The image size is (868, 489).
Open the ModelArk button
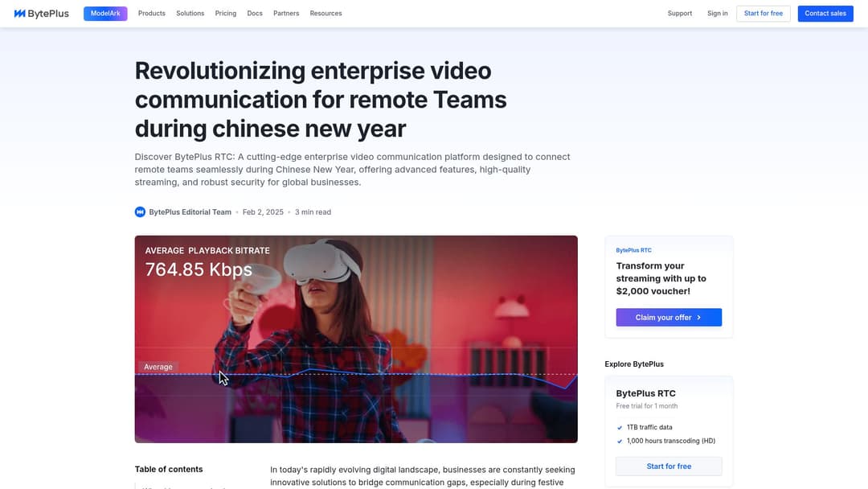click(x=105, y=14)
